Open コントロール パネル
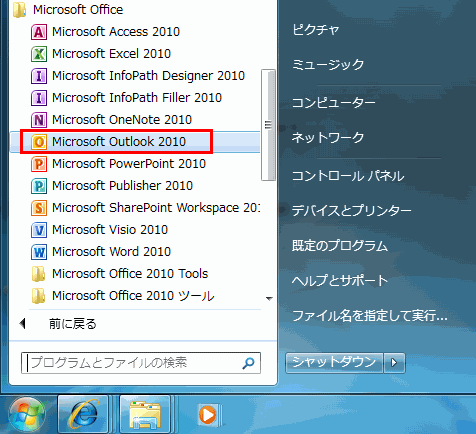 [348, 176]
